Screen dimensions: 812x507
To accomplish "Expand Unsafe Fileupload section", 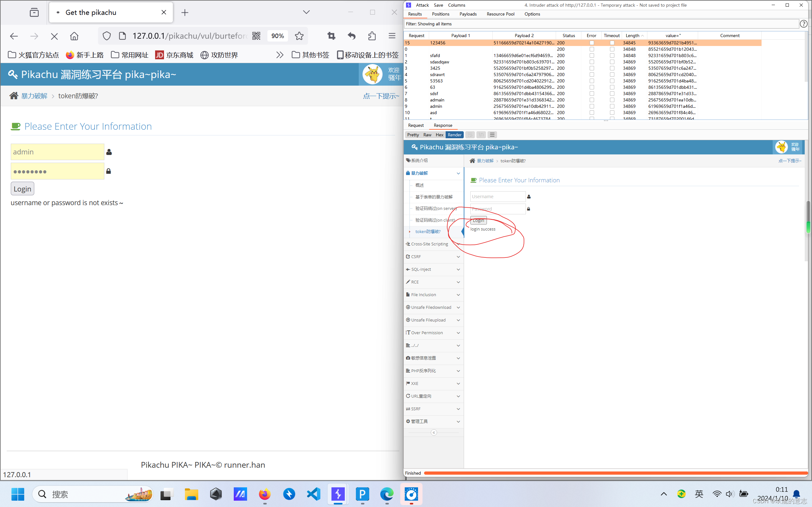I will (433, 320).
